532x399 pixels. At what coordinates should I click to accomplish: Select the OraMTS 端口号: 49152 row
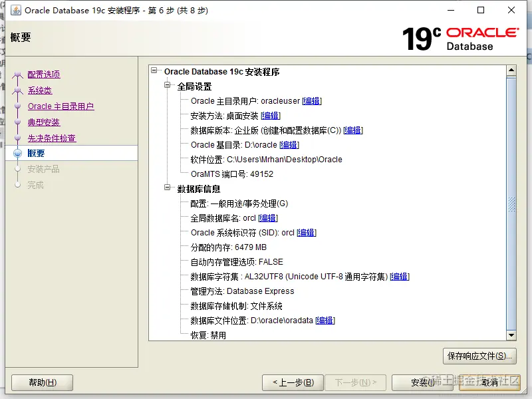232,174
